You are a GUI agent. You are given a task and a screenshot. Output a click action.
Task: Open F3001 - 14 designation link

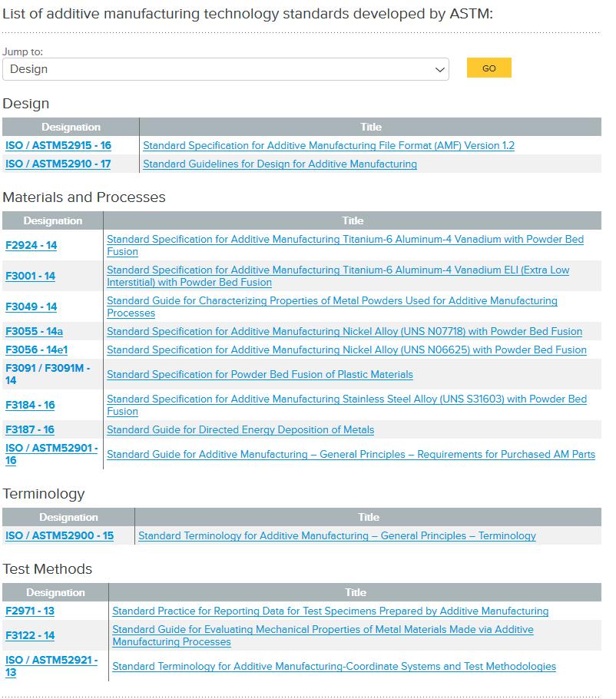(30, 276)
